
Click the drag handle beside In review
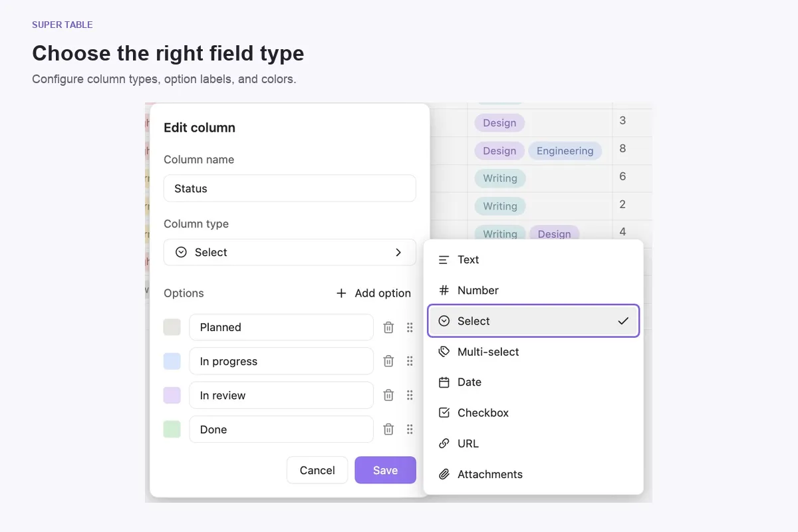tap(410, 395)
